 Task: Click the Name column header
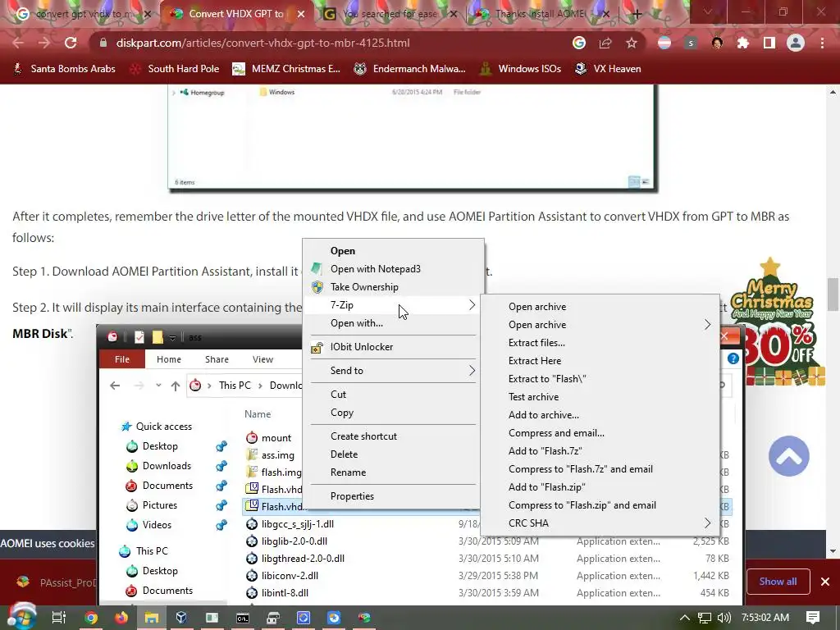tap(258, 414)
